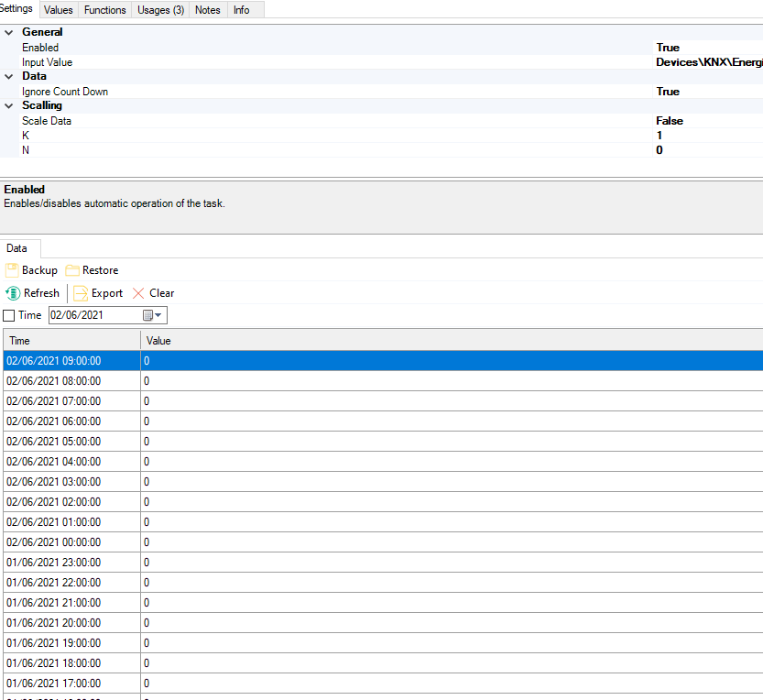Viewport: 763px width, 700px height.
Task: Collapse the Scalling section
Action: (x=9, y=105)
